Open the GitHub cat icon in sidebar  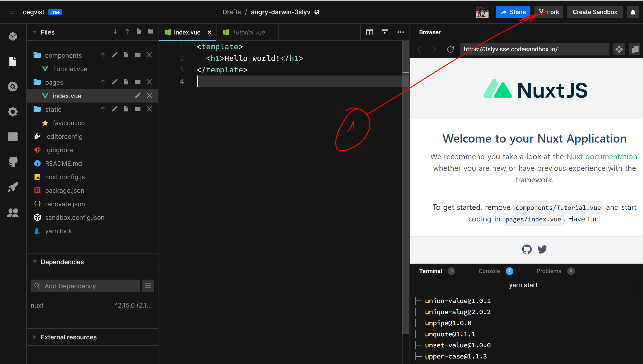pyautogui.click(x=13, y=162)
